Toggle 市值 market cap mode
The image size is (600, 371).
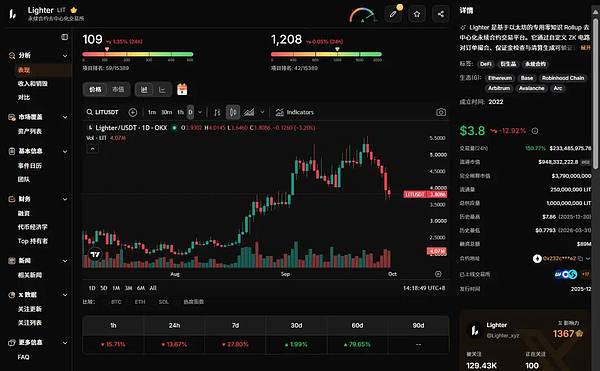tap(118, 89)
